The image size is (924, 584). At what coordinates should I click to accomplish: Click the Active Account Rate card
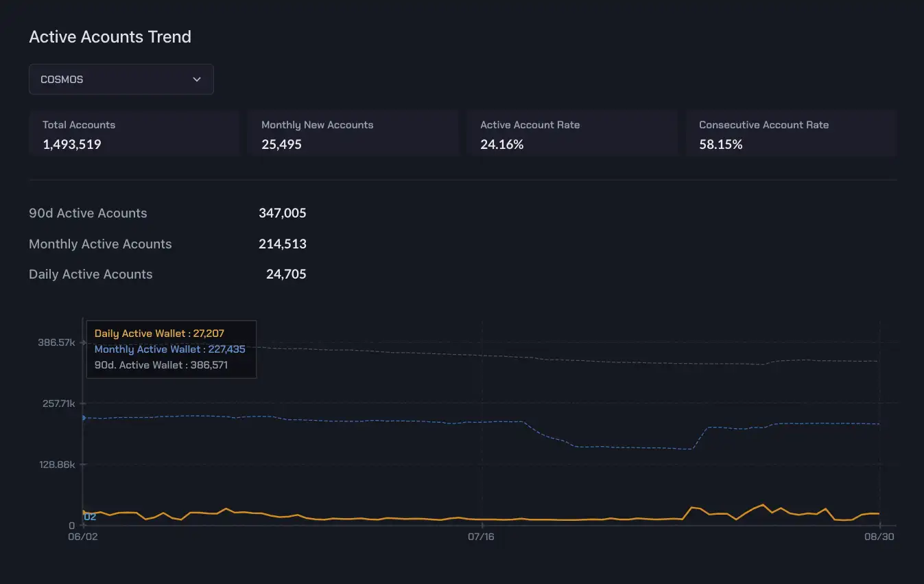pos(571,134)
